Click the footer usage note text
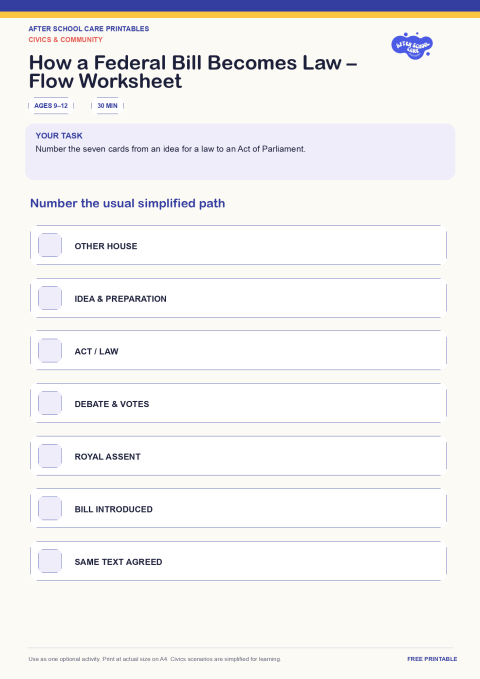 [155, 659]
